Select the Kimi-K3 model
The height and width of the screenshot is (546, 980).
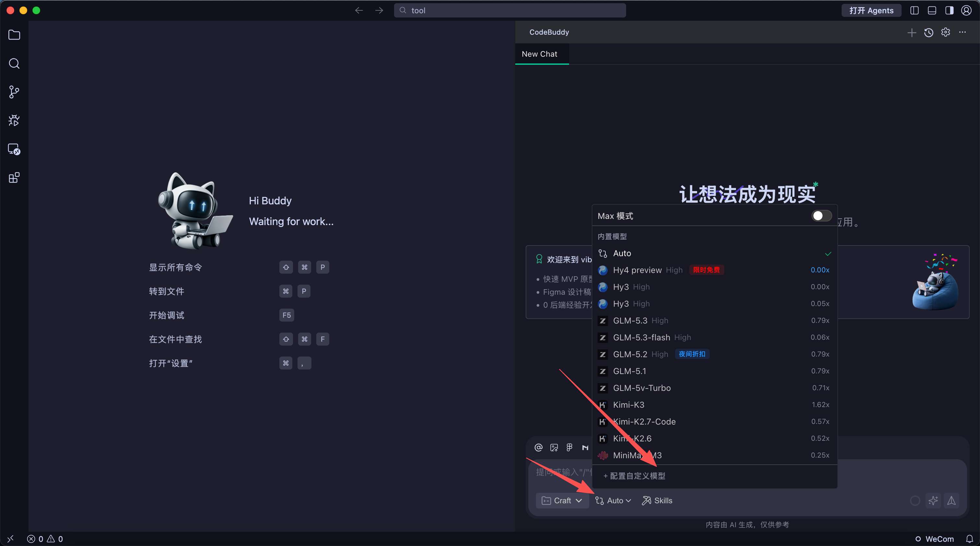[x=715, y=405]
